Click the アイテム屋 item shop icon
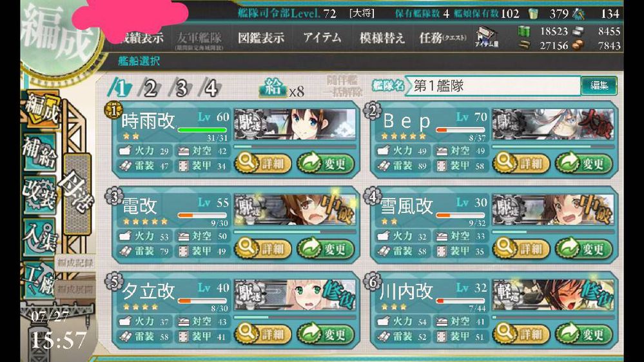 pos(487,38)
